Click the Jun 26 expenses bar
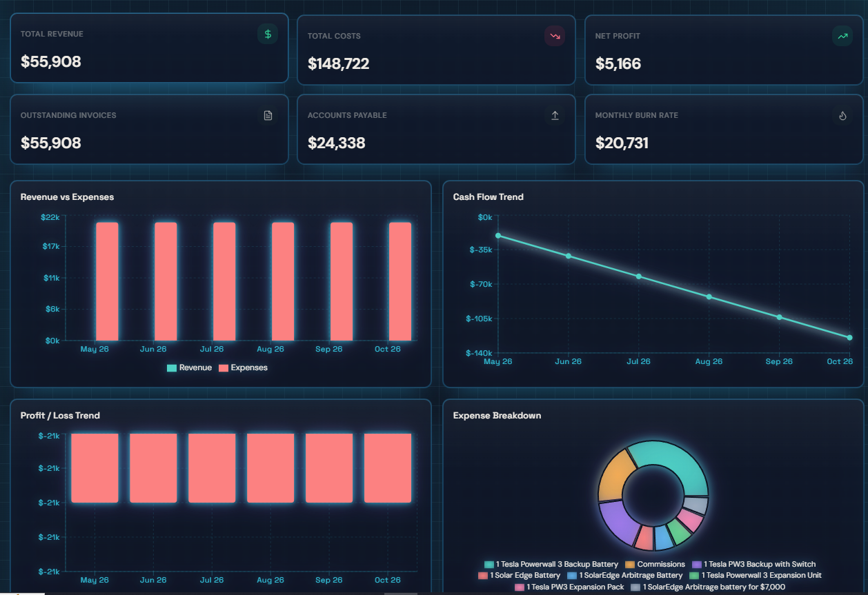This screenshot has height=595, width=868. 166,281
